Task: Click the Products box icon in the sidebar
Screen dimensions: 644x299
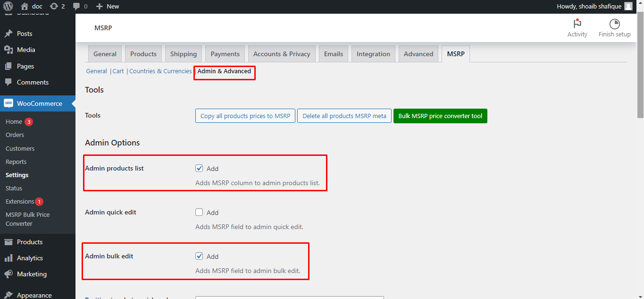Action: point(8,242)
